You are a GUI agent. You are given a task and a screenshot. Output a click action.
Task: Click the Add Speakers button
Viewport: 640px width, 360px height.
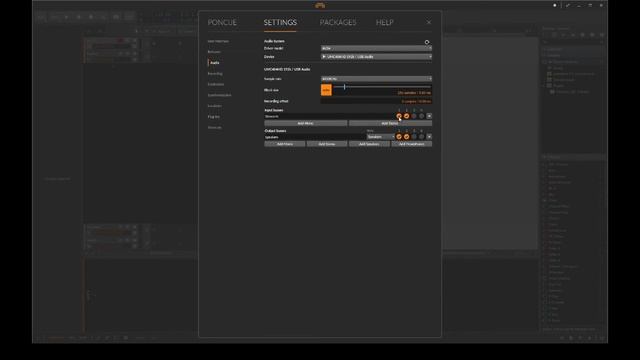tap(369, 144)
